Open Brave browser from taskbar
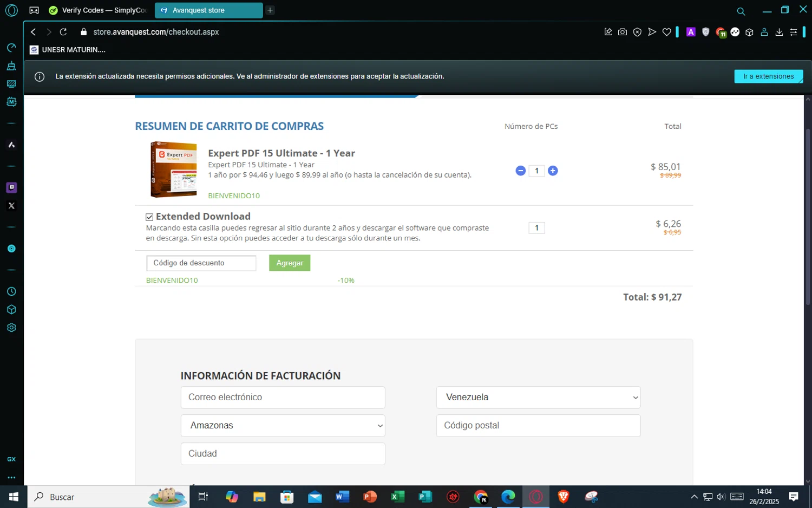This screenshot has width=812, height=508. 564,497
